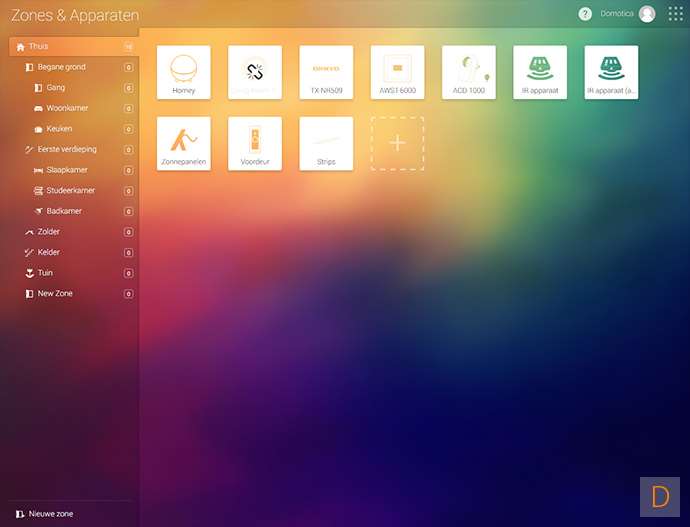Image resolution: width=690 pixels, height=527 pixels.
Task: Open the AWST 6000 device tile
Action: (x=397, y=72)
